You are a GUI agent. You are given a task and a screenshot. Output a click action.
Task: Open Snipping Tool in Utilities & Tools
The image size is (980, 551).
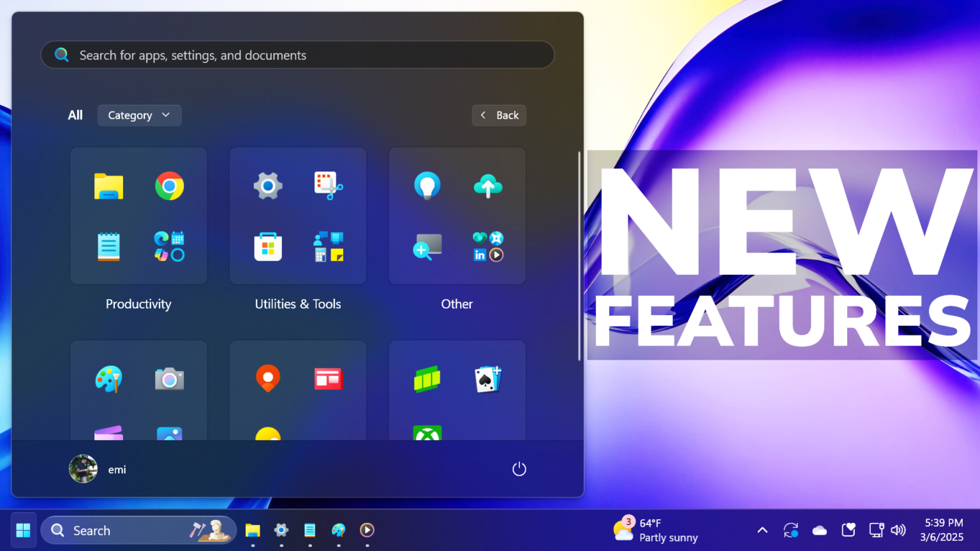pos(329,186)
